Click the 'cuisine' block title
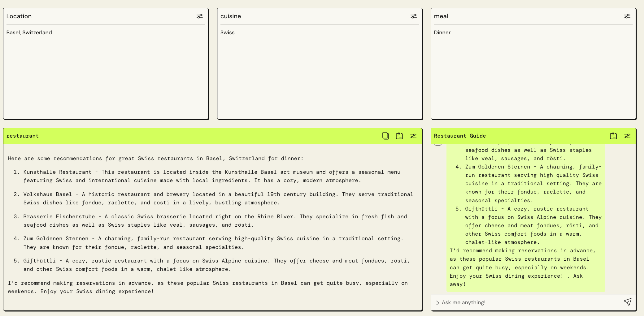The width and height of the screenshot is (644, 316). (x=231, y=16)
